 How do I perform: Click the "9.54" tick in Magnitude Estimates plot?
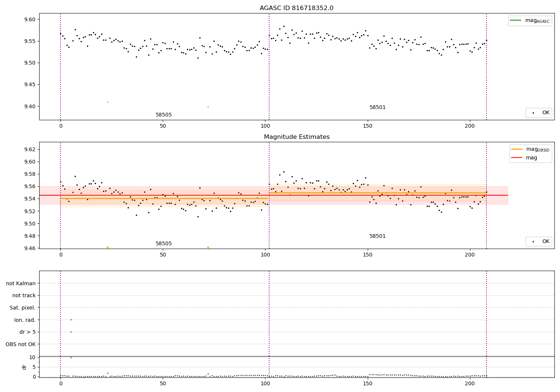click(30, 199)
